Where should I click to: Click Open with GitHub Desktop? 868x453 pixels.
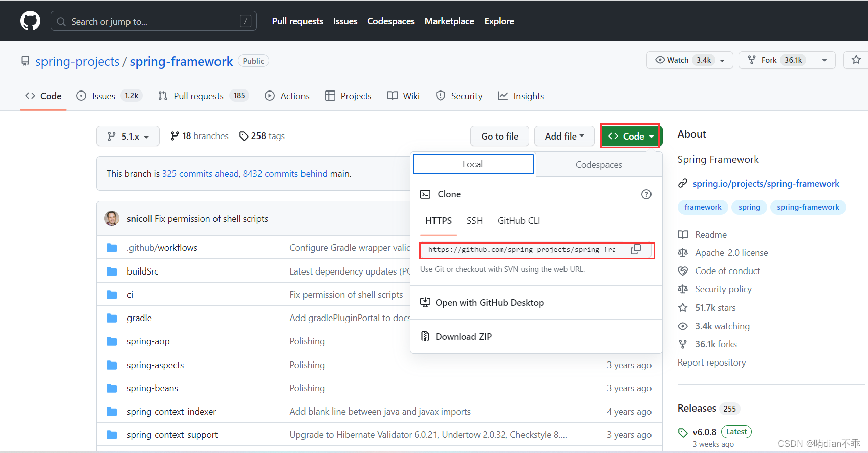[x=489, y=303]
